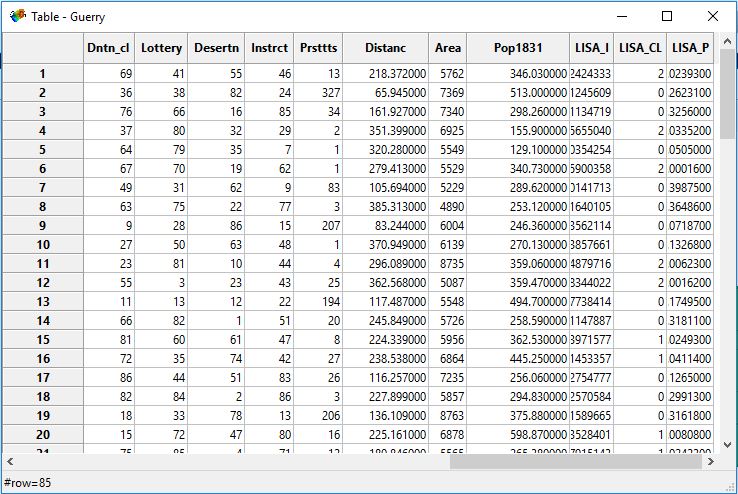Select the LISA_P column header

pyautogui.click(x=690, y=48)
